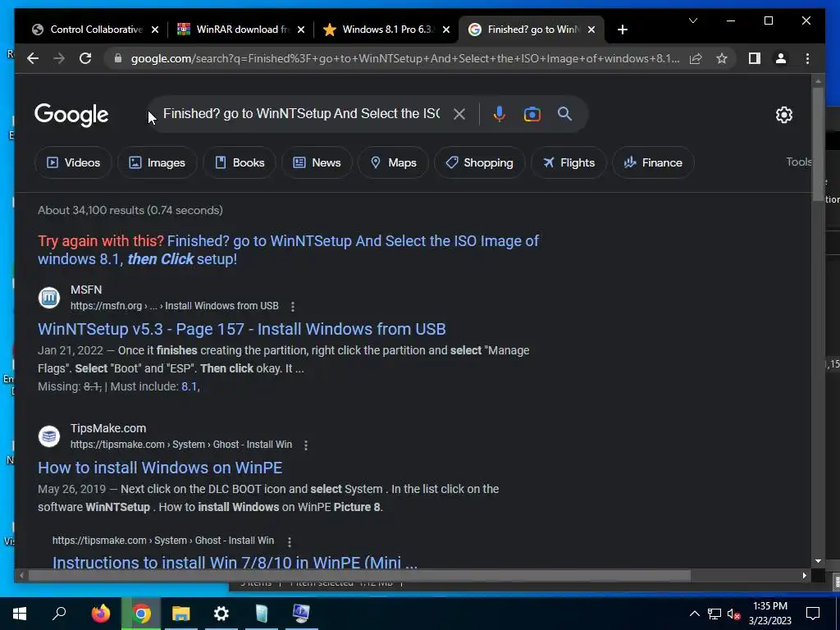Open Instructions to install Win 7/8/10 link

(235, 562)
